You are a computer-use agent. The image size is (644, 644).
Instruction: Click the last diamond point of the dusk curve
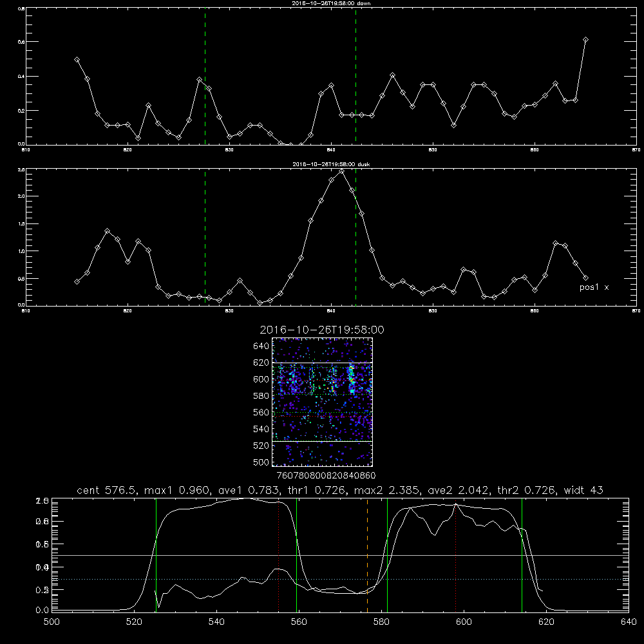[x=585, y=278]
